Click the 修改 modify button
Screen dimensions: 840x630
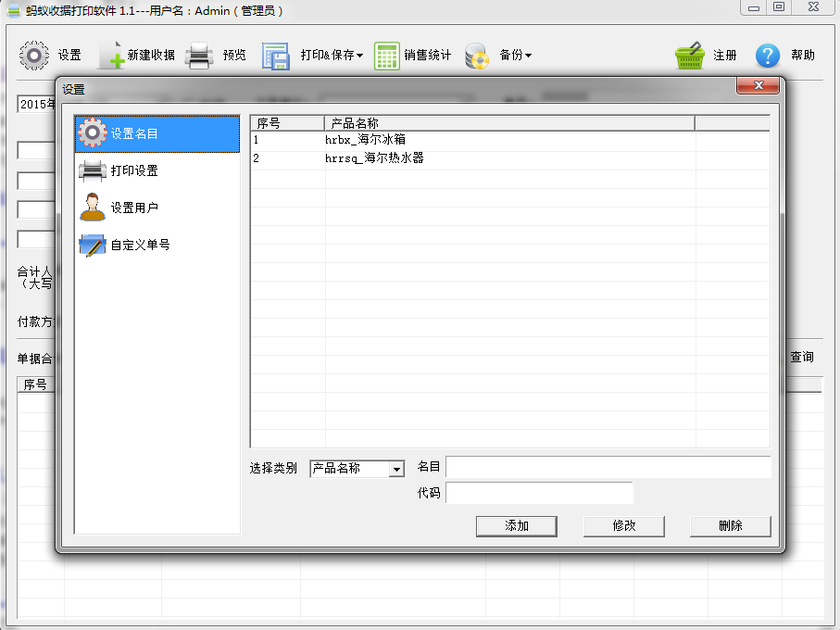(623, 525)
